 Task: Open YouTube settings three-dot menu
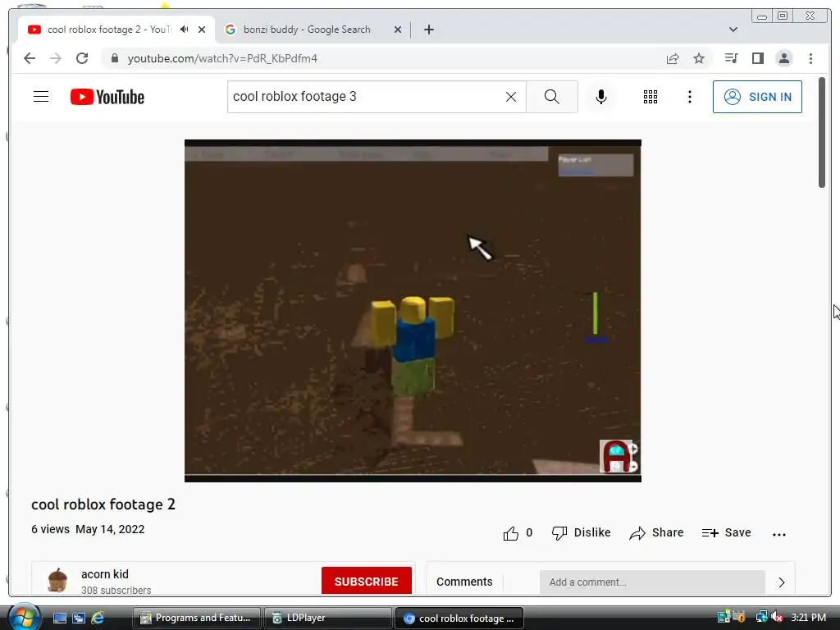pyautogui.click(x=689, y=97)
